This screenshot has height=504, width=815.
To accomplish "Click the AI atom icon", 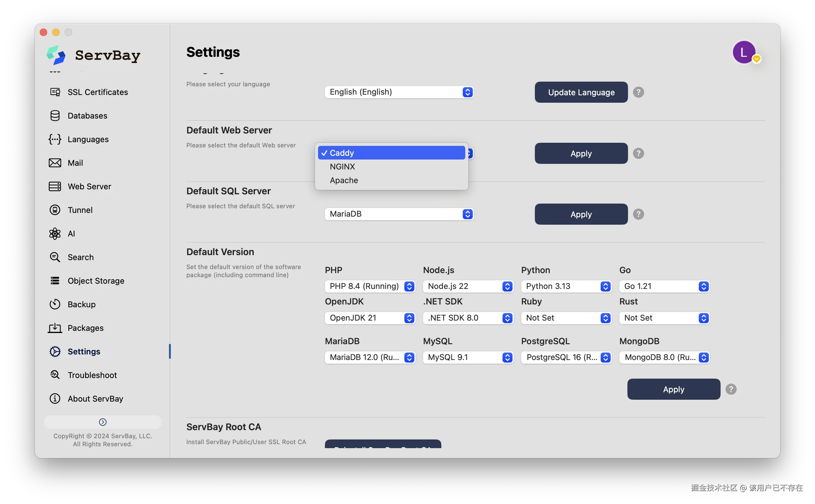I will (55, 234).
